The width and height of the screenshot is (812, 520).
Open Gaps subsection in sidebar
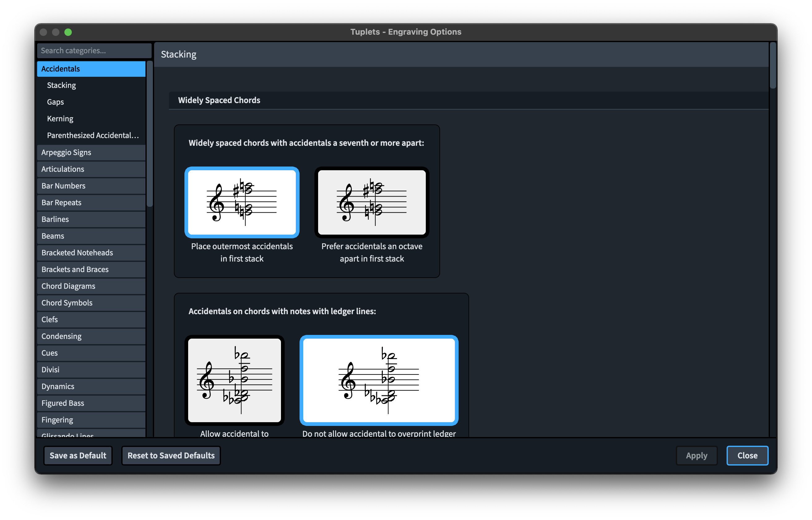pyautogui.click(x=55, y=102)
